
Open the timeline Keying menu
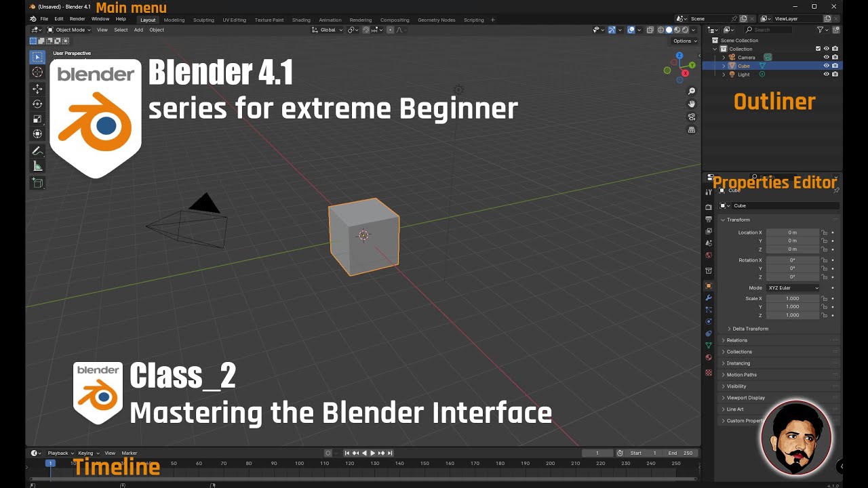tap(87, 453)
